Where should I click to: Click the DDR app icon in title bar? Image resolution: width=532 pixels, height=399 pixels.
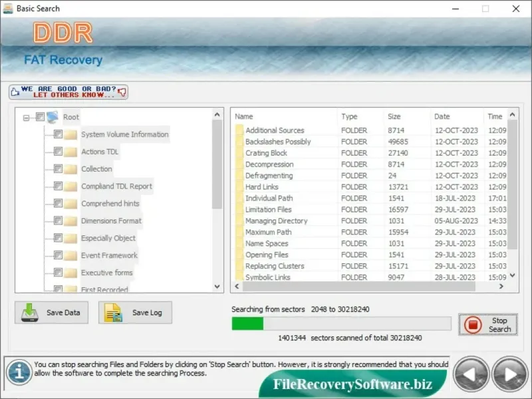click(8, 9)
